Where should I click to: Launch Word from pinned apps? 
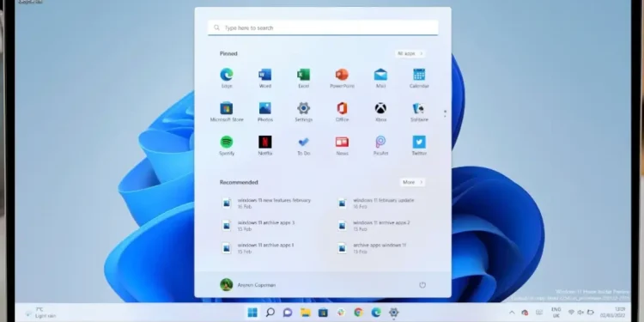tap(265, 77)
